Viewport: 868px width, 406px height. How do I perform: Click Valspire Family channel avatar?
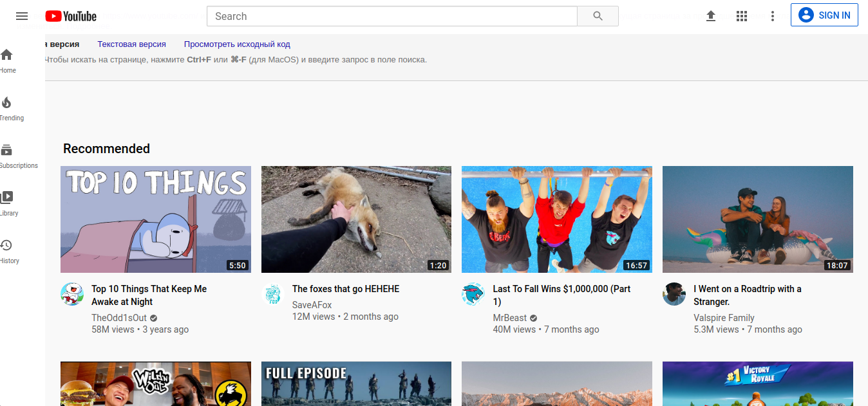click(674, 294)
